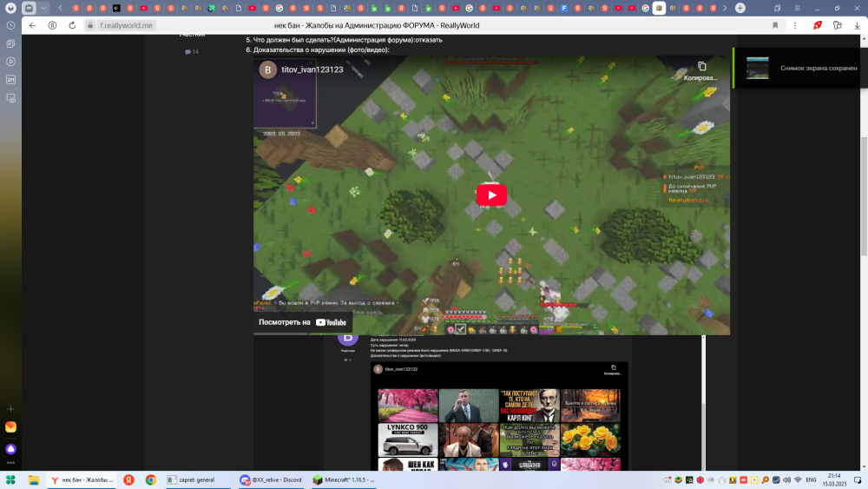868x489 pixels.
Task: Switch to the Discord taskbar window
Action: coord(271,480)
